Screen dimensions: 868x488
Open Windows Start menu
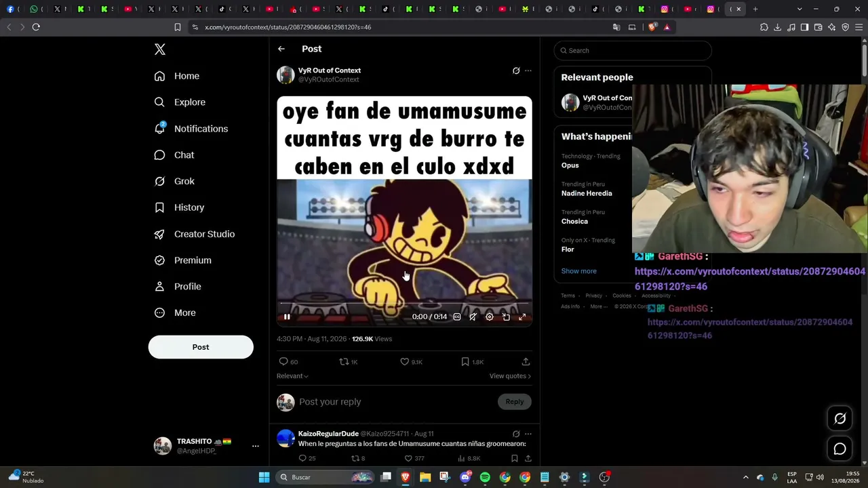pos(264,477)
